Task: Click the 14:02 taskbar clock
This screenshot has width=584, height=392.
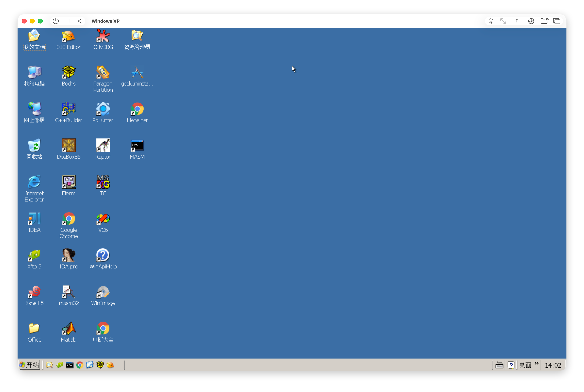Action: click(x=553, y=365)
